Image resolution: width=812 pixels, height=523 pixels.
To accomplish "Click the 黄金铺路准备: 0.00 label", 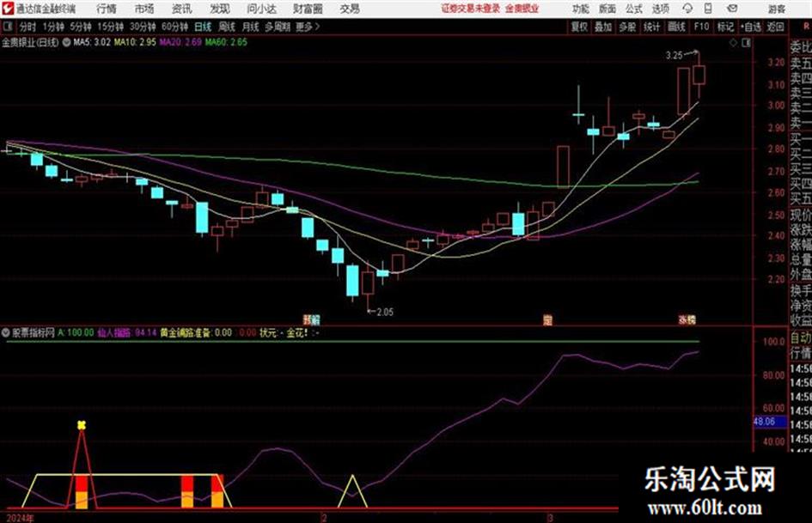I will [x=196, y=332].
